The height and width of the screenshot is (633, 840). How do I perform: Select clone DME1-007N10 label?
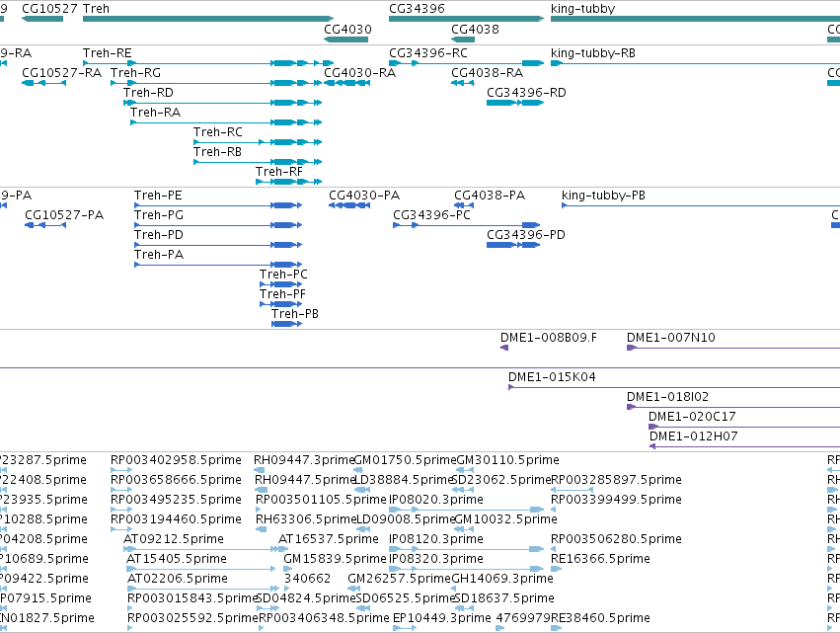[670, 338]
